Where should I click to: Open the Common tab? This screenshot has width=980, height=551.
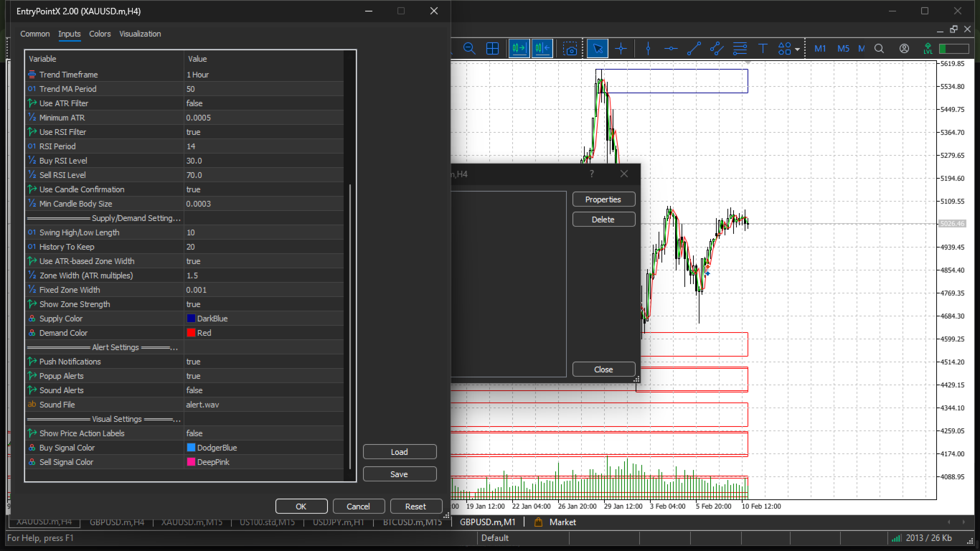(35, 34)
